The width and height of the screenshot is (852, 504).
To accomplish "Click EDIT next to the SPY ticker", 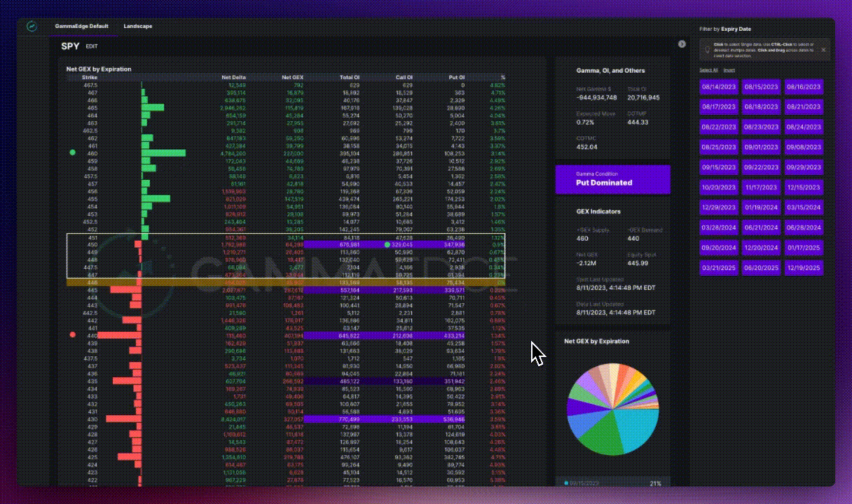I will click(92, 46).
